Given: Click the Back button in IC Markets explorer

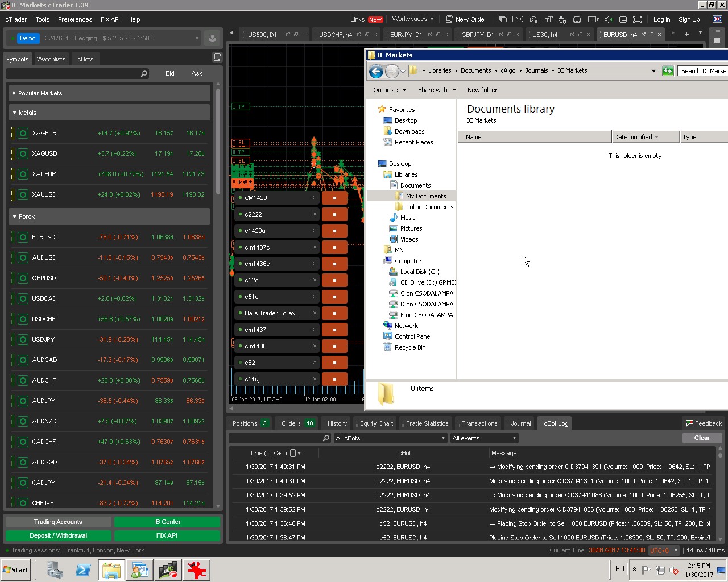Looking at the screenshot, I should click(376, 71).
